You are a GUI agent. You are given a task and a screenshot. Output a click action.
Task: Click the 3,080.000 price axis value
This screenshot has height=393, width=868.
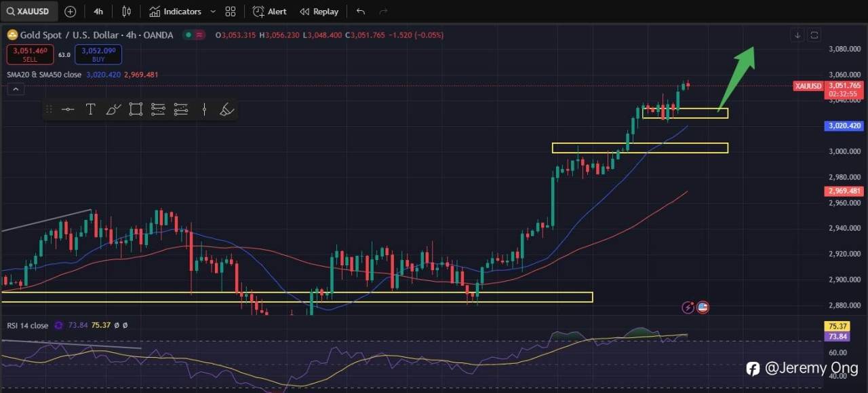tap(845, 49)
